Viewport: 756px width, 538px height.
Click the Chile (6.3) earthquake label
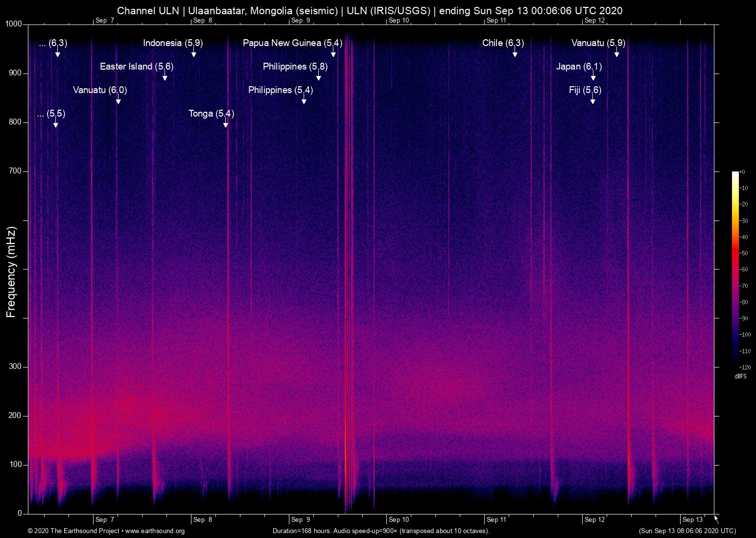click(x=503, y=43)
